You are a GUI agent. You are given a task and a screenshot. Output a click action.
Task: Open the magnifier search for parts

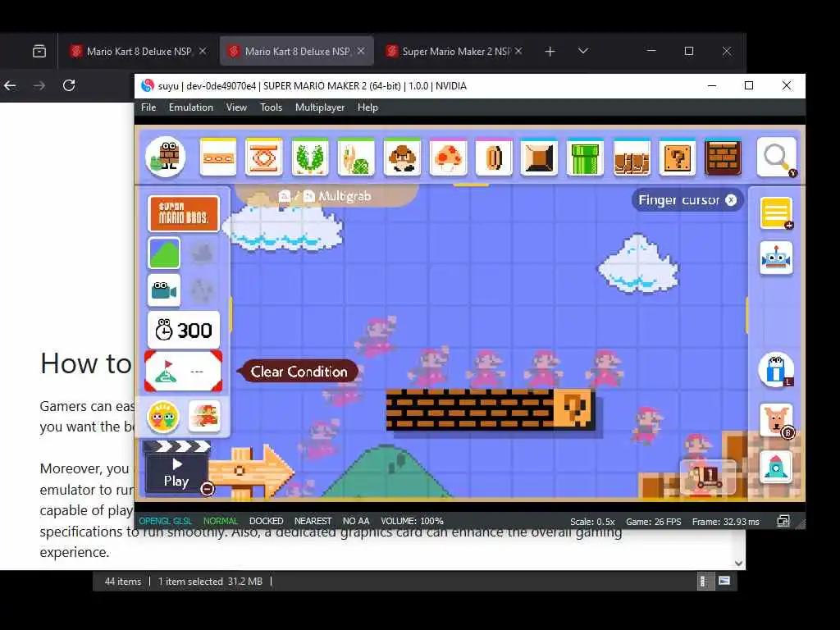776,157
